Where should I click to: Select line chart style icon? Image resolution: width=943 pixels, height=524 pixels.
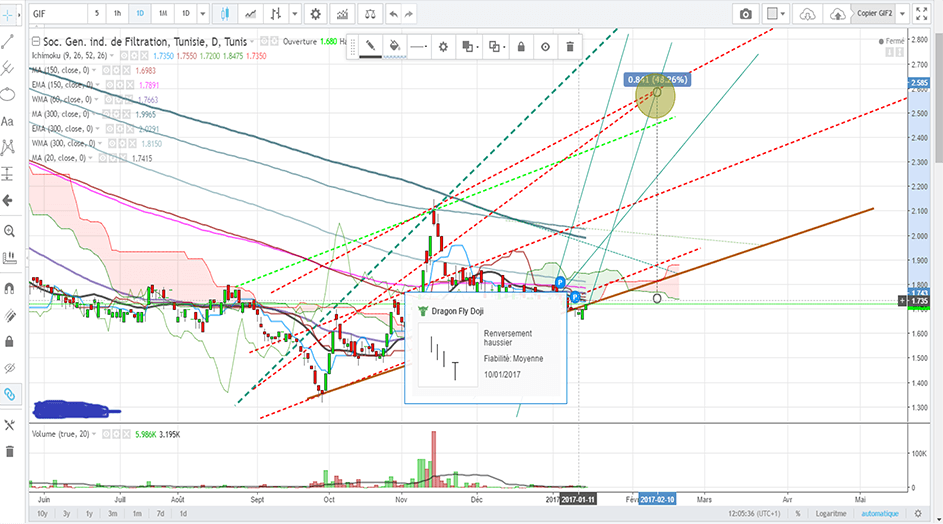[x=250, y=13]
